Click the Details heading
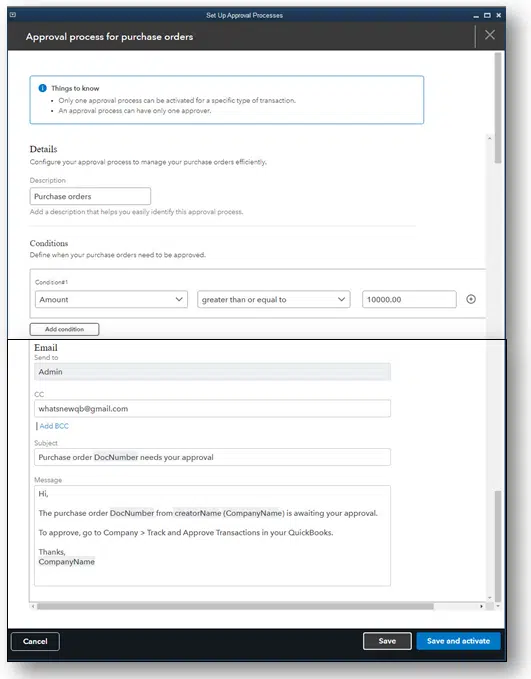Image resolution: width=531 pixels, height=679 pixels. coord(43,149)
